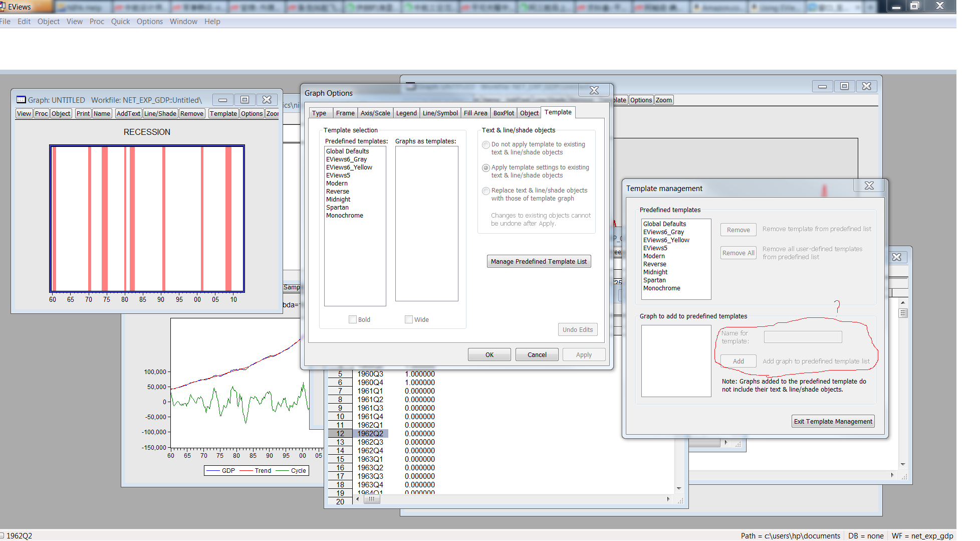Close the Graph Options dialog with X

pyautogui.click(x=594, y=90)
